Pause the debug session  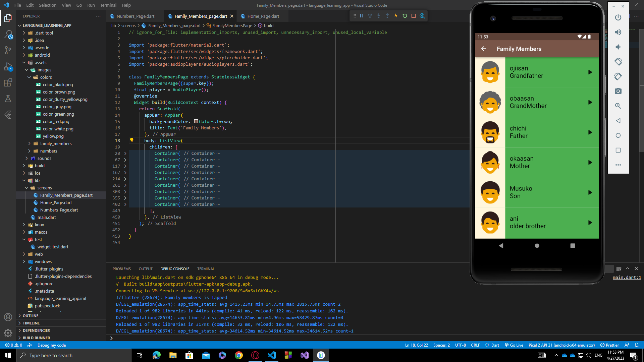tap(361, 16)
